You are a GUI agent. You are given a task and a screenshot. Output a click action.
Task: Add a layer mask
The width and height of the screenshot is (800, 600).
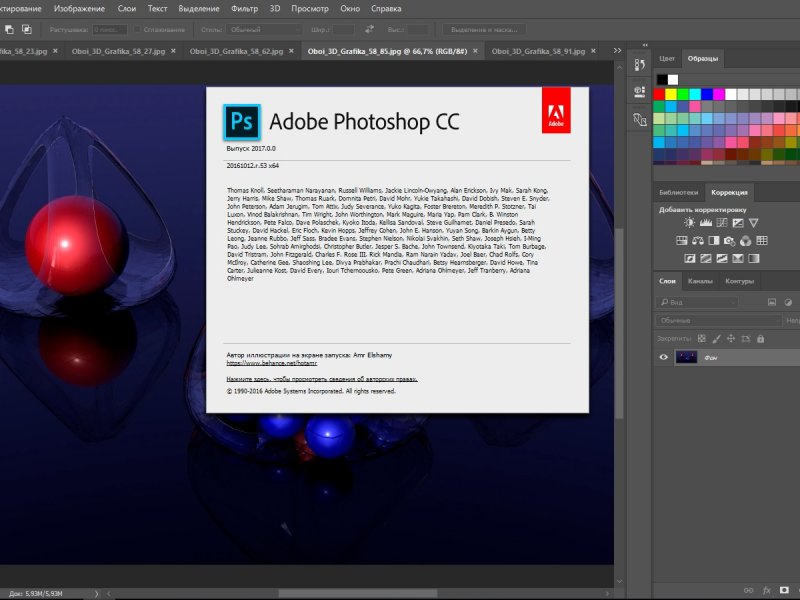click(x=784, y=590)
